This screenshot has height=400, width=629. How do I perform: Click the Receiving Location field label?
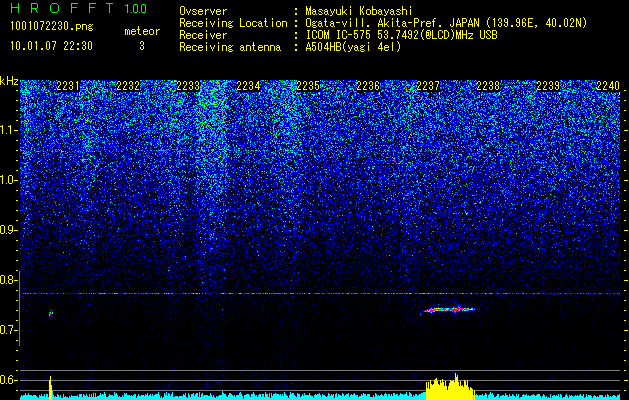pos(233,23)
